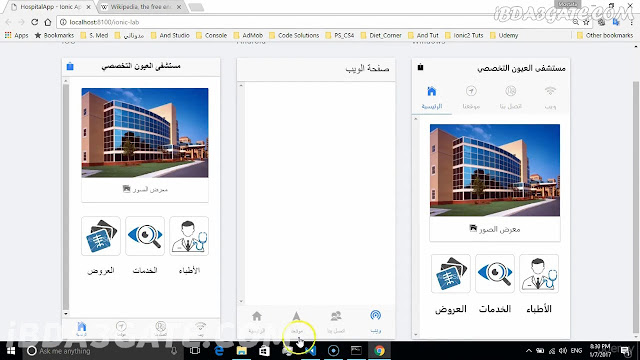Open Chrome three-dot menu

coord(631,22)
